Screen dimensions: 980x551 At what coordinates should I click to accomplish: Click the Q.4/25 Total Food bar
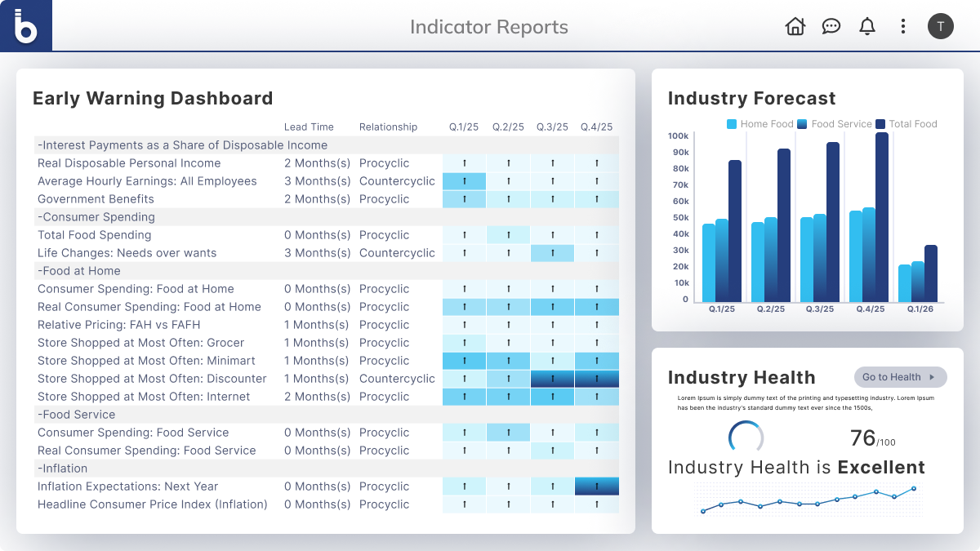[882, 216]
